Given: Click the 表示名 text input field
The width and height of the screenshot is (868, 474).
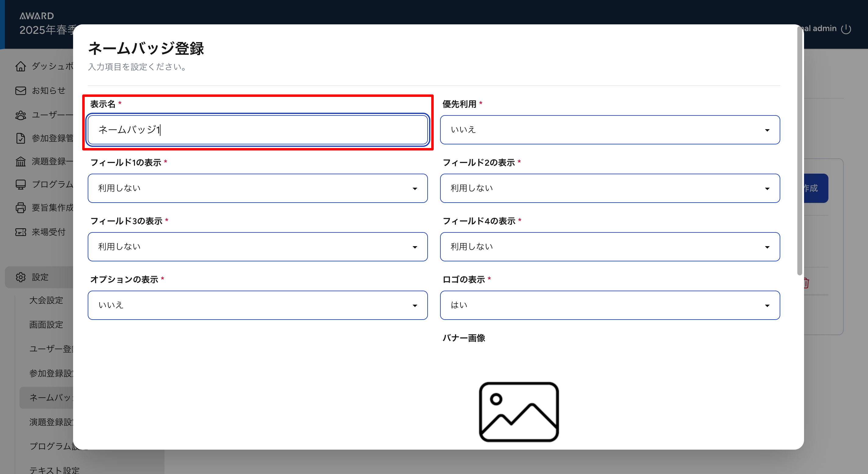Looking at the screenshot, I should 257,130.
